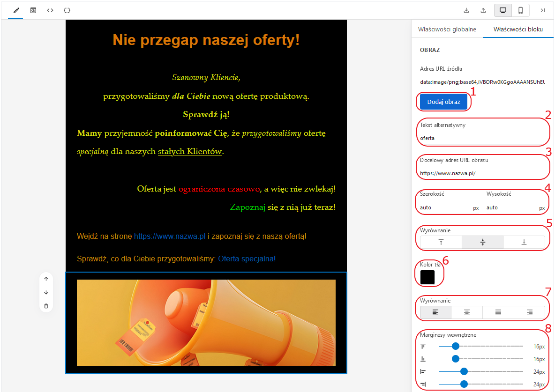555x392 pixels.
Task: Click the Wysokość input field
Action: [511, 207]
